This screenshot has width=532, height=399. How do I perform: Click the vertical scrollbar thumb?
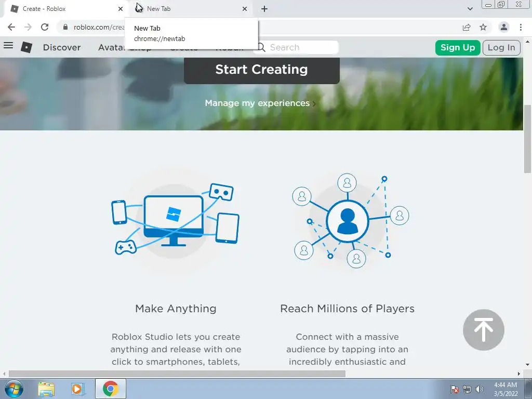tap(528, 139)
